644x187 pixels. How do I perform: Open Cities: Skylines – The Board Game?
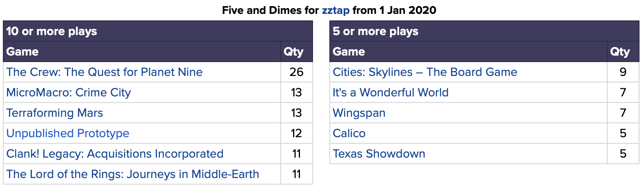pos(425,72)
